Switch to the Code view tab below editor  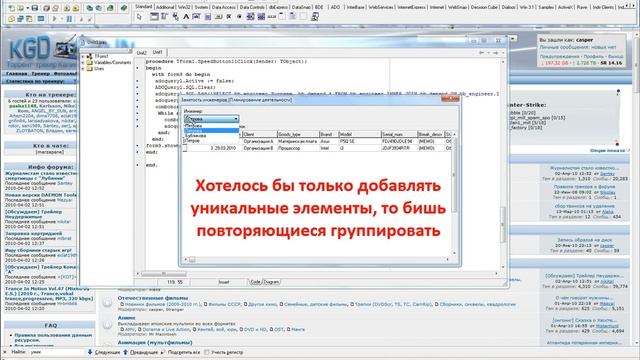[255, 282]
